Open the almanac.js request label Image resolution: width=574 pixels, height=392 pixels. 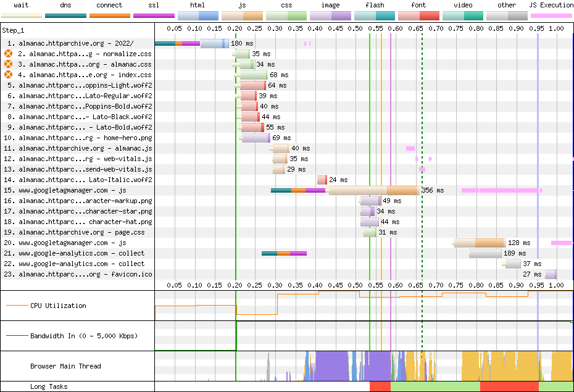point(78,148)
